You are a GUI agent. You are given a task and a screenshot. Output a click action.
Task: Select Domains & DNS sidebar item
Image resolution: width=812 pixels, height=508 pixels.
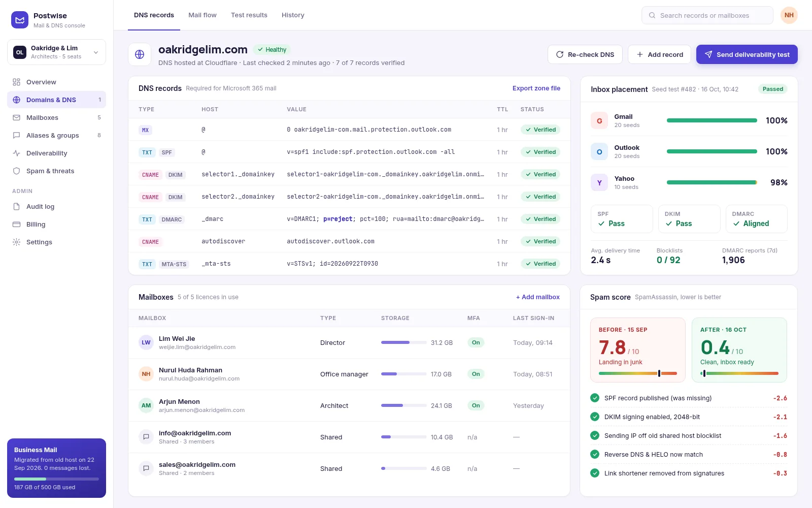click(x=56, y=100)
